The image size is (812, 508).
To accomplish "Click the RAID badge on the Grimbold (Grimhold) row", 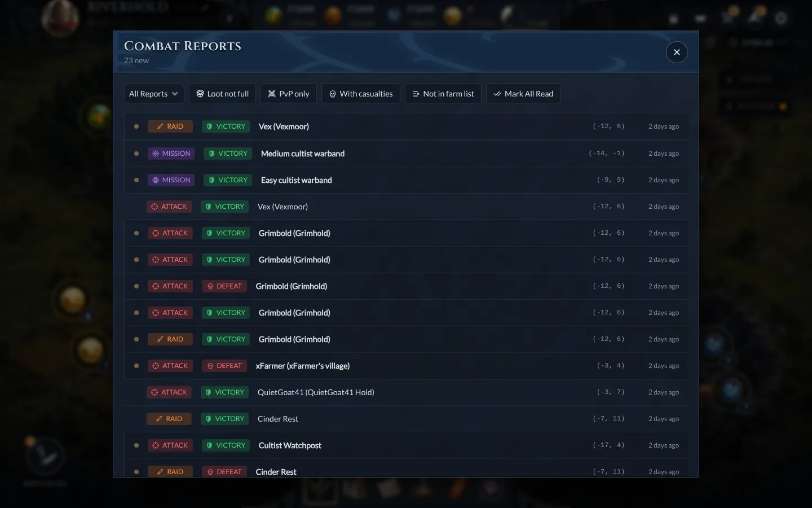I will coord(170,339).
